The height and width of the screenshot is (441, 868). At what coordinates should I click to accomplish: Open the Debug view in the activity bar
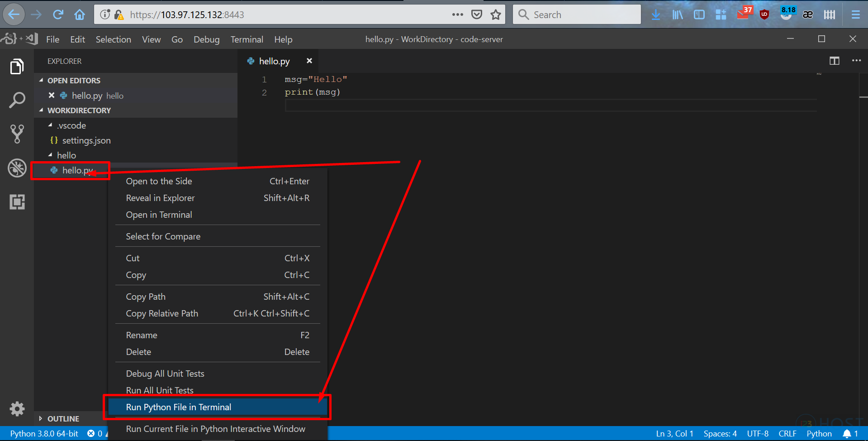click(x=17, y=168)
